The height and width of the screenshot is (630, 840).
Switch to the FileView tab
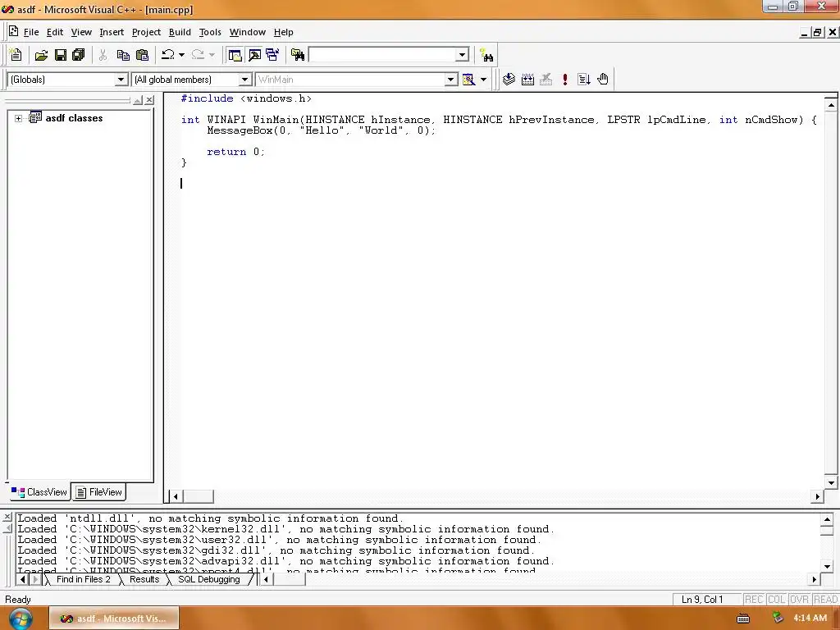click(99, 492)
